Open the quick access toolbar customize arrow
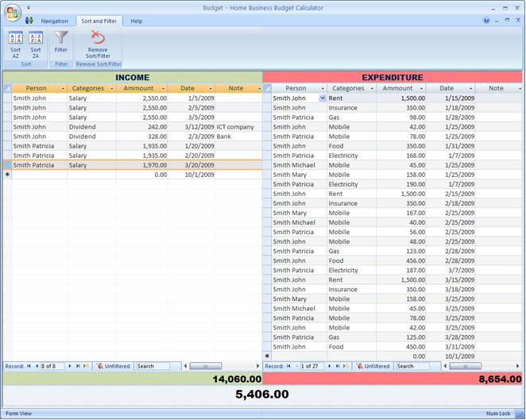Viewport: 526px width, 420px height. pos(29,7)
